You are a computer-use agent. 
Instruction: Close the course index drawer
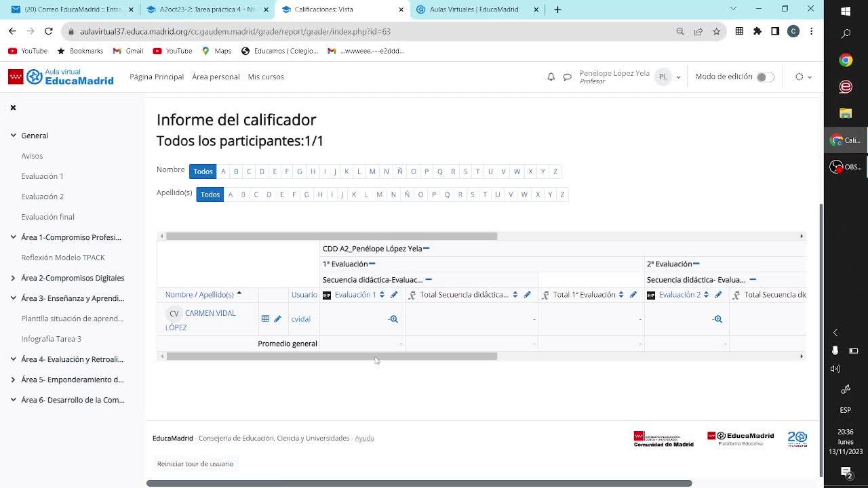pos(13,107)
